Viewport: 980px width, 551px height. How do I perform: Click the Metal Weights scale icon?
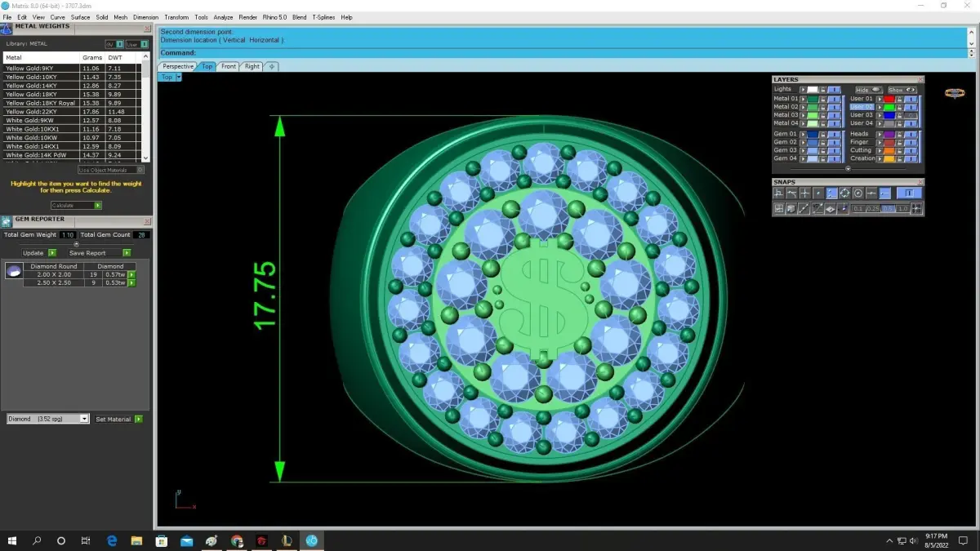(x=7, y=29)
